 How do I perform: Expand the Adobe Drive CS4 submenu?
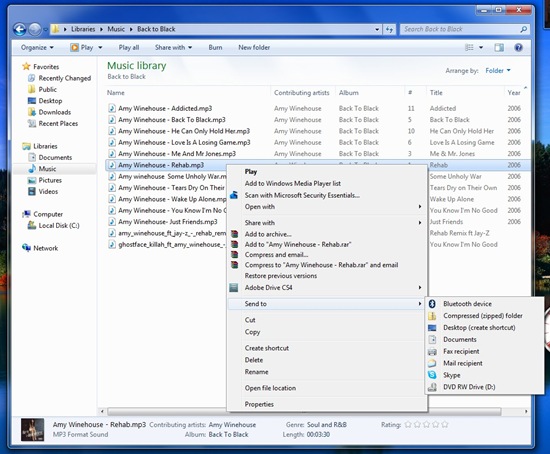tap(420, 287)
